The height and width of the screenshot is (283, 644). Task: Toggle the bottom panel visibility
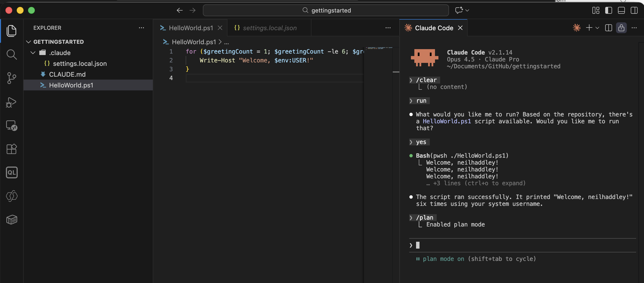[x=621, y=10]
